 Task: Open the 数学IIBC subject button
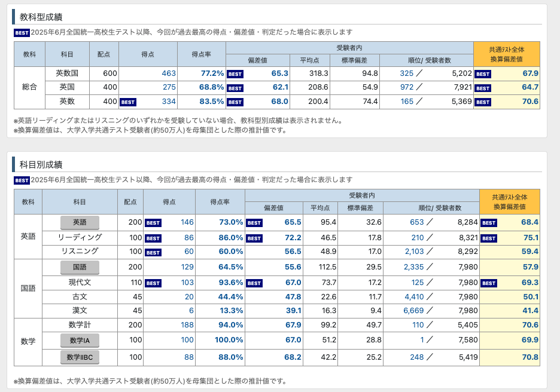80,357
